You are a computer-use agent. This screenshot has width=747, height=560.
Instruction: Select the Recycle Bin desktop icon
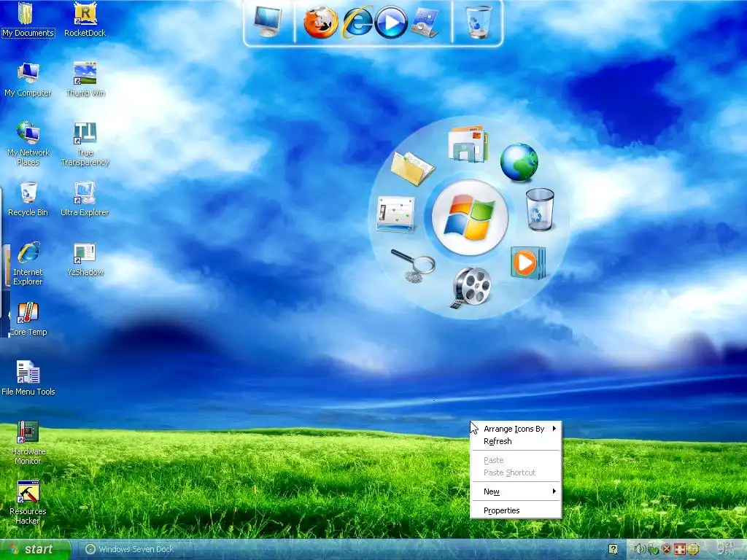(28, 200)
